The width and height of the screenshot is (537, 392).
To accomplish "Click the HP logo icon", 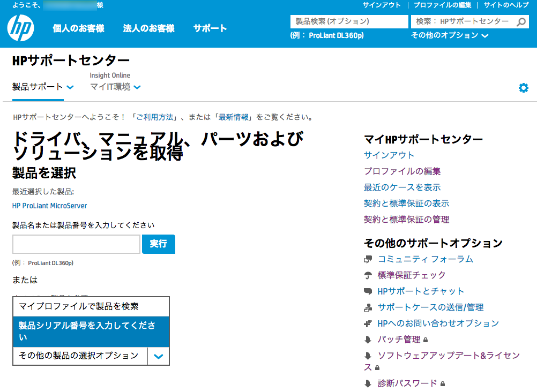I will 20,28.
